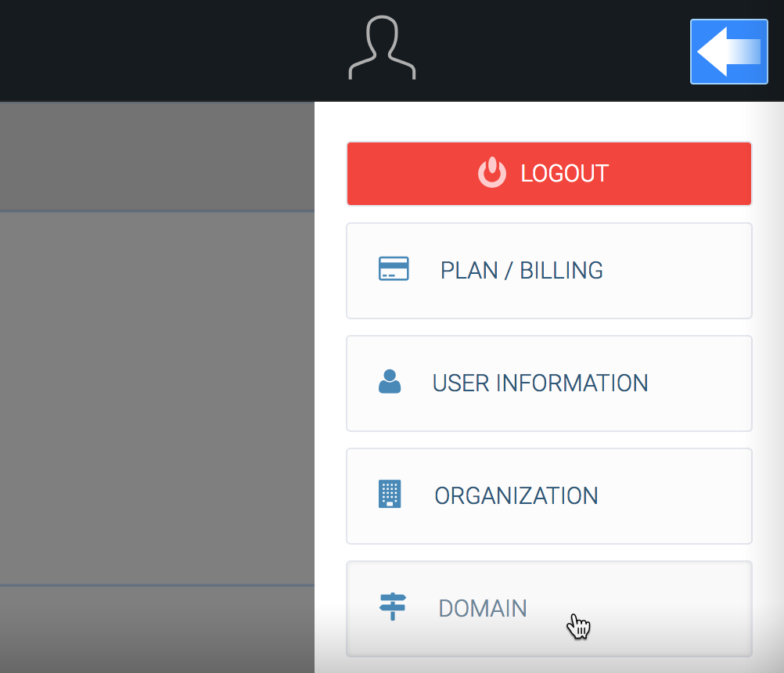This screenshot has width=784, height=673.
Task: Click the office building Organization icon
Action: coord(390,495)
